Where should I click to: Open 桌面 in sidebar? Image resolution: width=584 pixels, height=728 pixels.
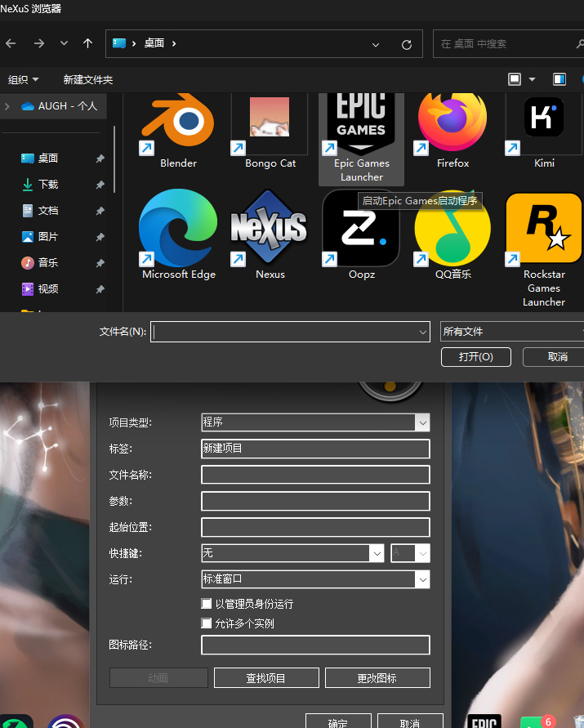tap(40, 159)
